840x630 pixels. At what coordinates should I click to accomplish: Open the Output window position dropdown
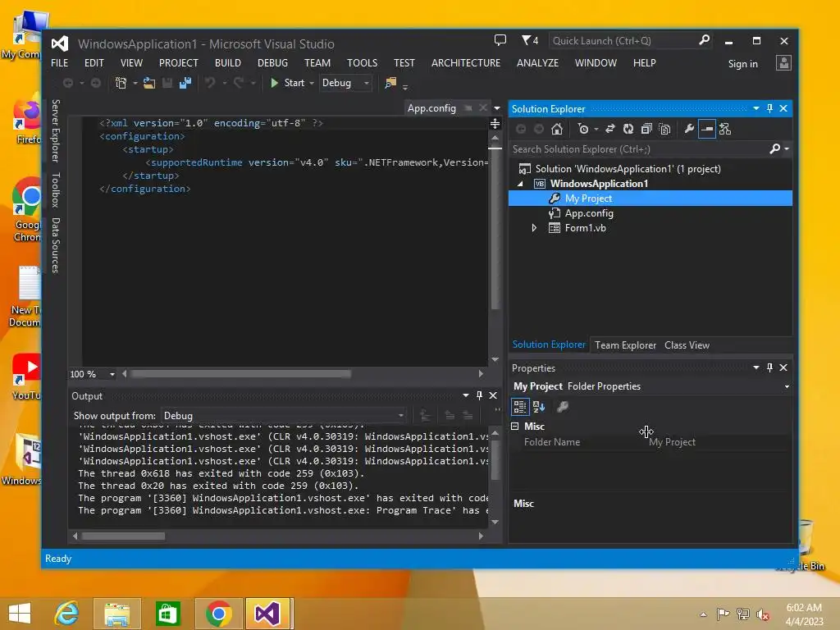tap(466, 396)
